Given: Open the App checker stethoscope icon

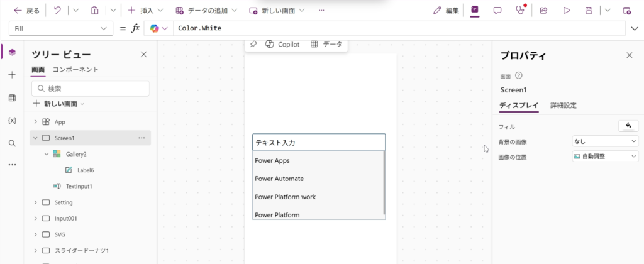Looking at the screenshot, I should (519, 10).
